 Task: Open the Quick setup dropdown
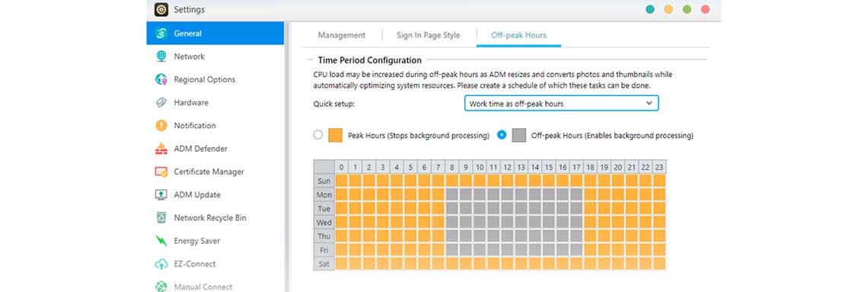click(x=561, y=104)
